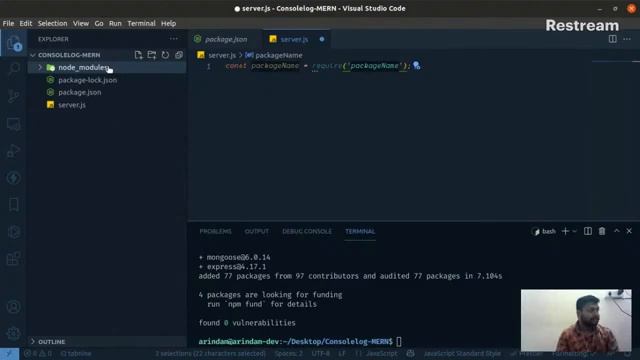The height and width of the screenshot is (360, 640).
Task: Click packageName in the breadcrumb
Action: 279,55
